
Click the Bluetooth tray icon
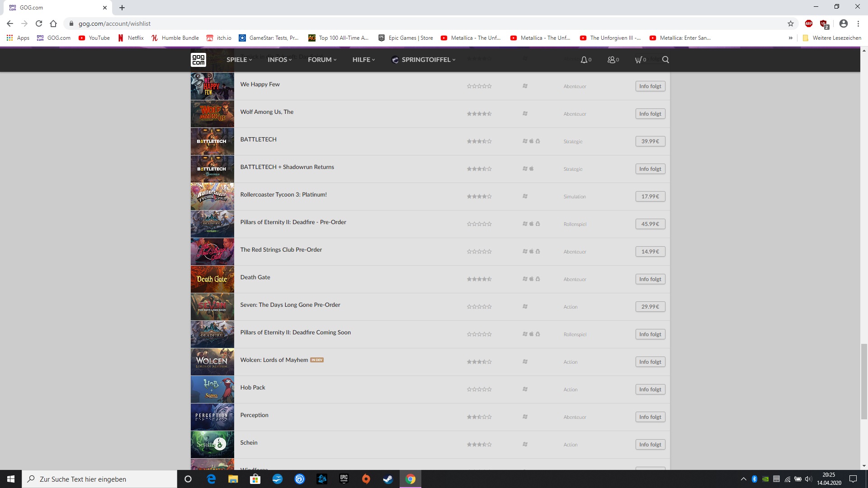coord(755,479)
